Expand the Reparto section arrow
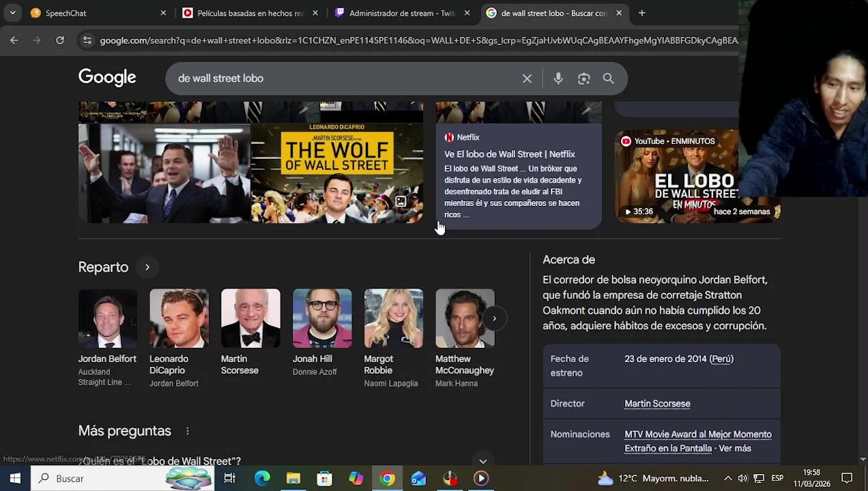The height and width of the screenshot is (491, 868). 147,267
